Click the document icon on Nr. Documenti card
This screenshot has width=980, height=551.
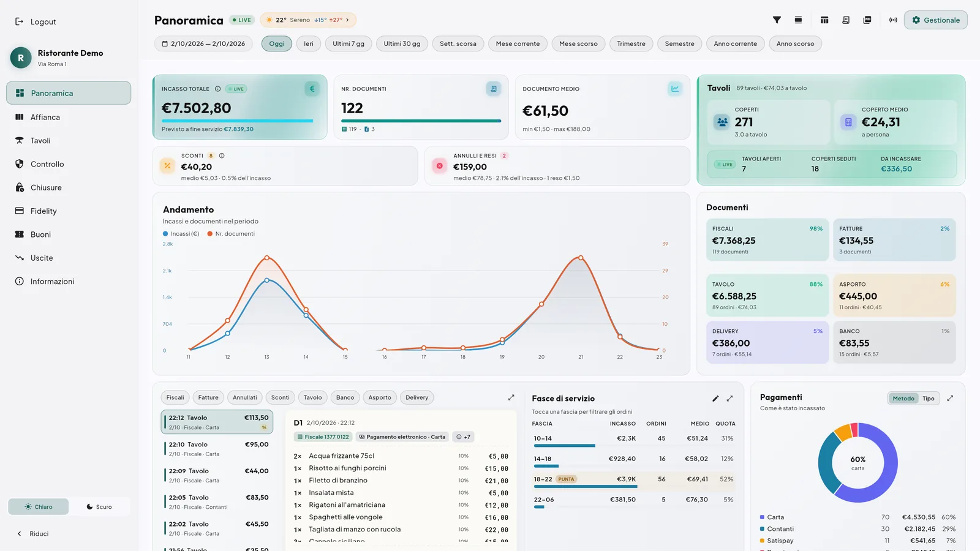pyautogui.click(x=493, y=89)
